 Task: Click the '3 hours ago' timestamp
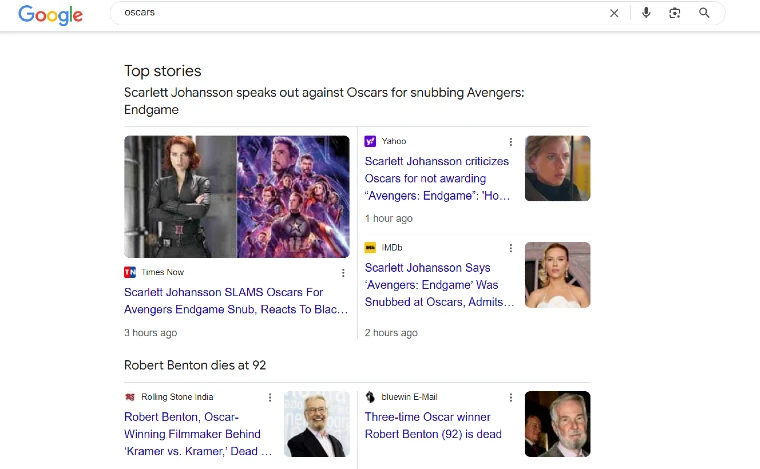click(151, 333)
